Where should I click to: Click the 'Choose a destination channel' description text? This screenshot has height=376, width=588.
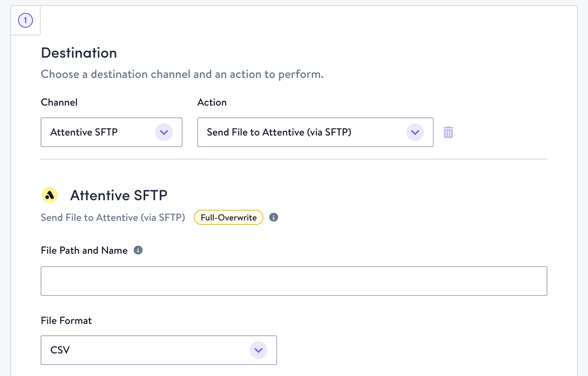point(182,74)
